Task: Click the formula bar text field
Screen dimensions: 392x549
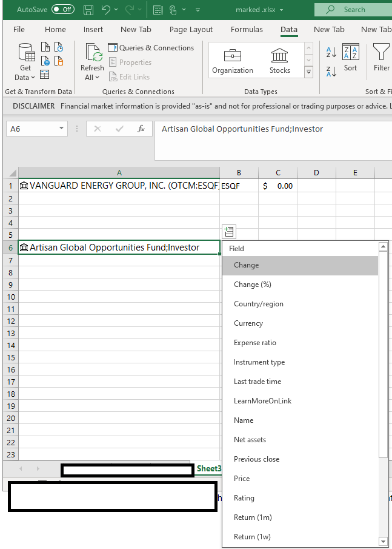Action: coord(273,140)
